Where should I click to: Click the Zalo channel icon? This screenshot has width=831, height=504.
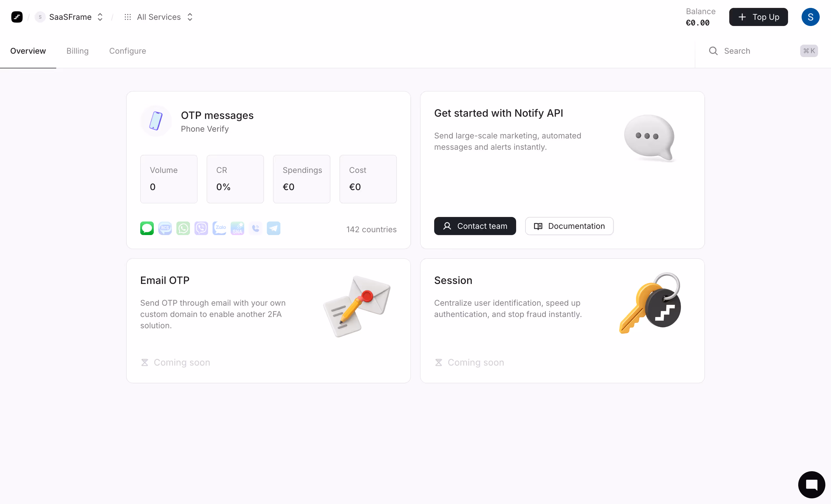tap(219, 228)
